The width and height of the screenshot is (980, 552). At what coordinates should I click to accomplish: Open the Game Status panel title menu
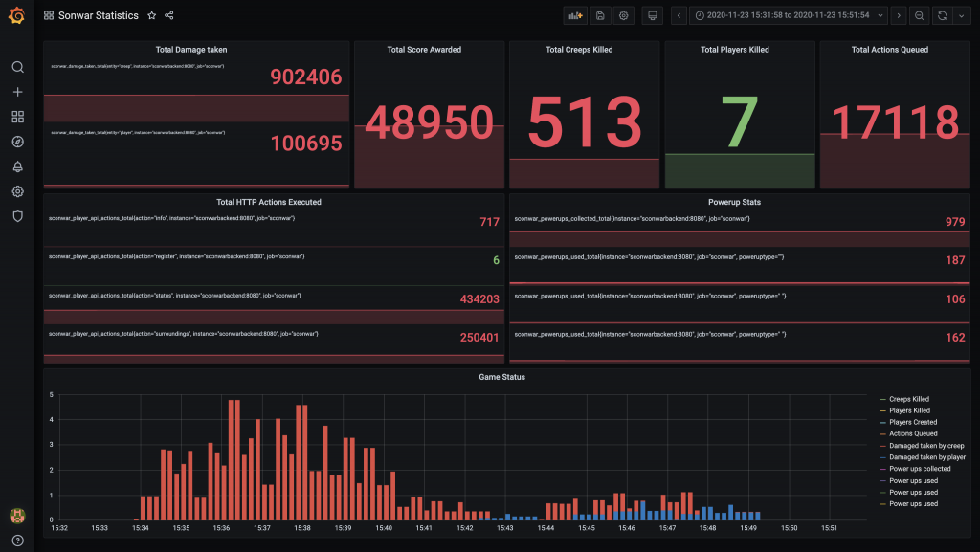(501, 377)
